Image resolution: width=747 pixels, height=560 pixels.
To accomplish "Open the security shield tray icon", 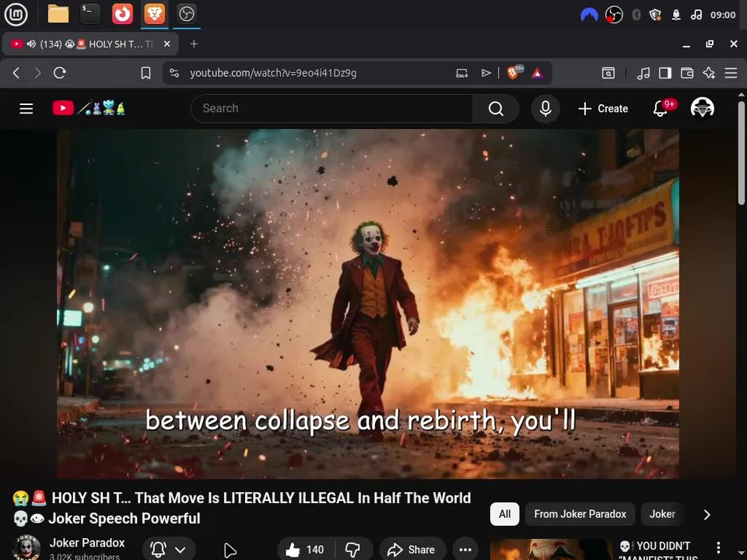I will coord(655,16).
